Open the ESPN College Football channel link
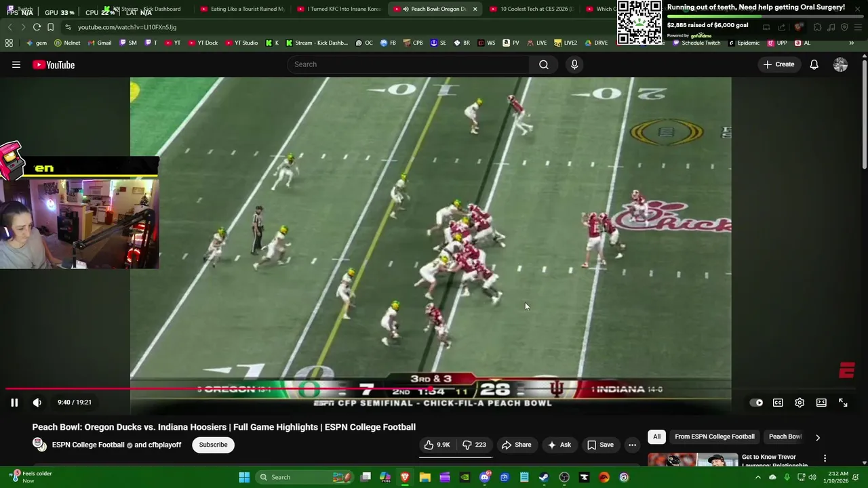The height and width of the screenshot is (488, 868). coord(88,445)
